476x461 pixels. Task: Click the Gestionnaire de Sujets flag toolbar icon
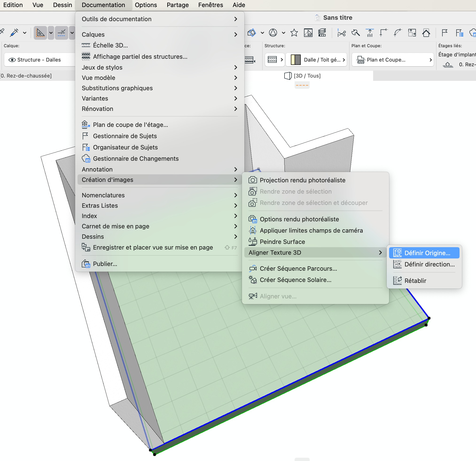[x=445, y=33]
